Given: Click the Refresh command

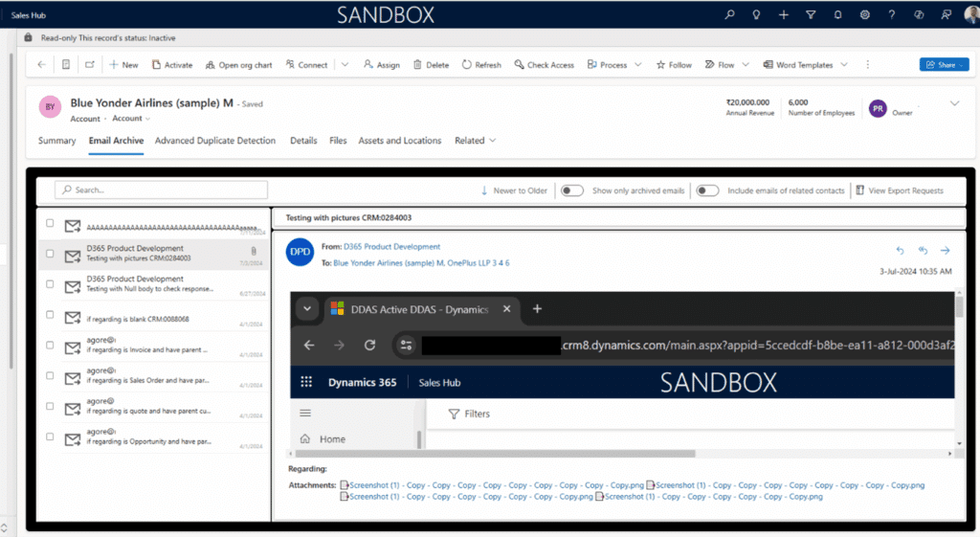Looking at the screenshot, I should pyautogui.click(x=481, y=64).
